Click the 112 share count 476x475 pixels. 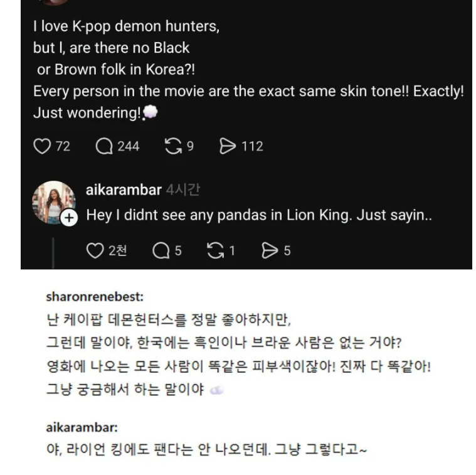pyautogui.click(x=252, y=146)
